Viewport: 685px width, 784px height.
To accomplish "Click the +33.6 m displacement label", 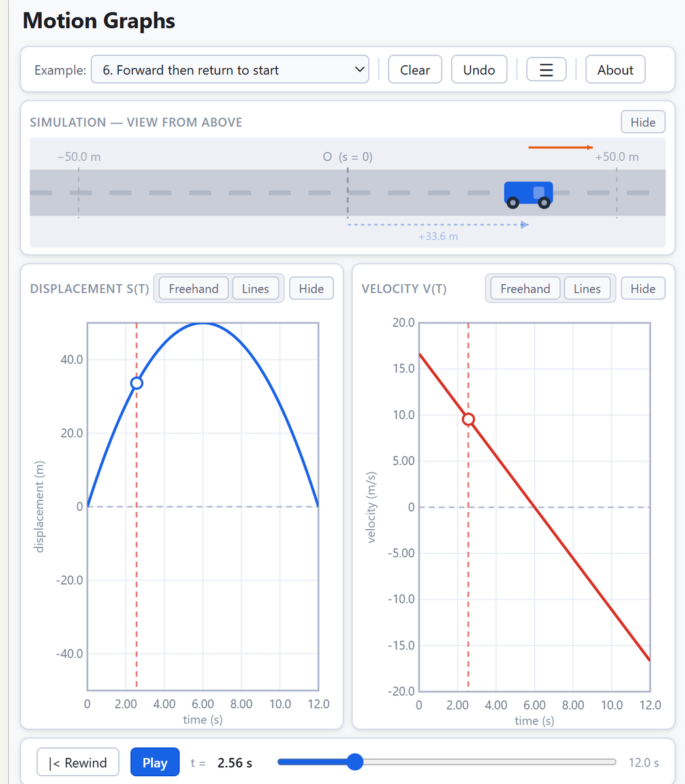I will point(438,237).
